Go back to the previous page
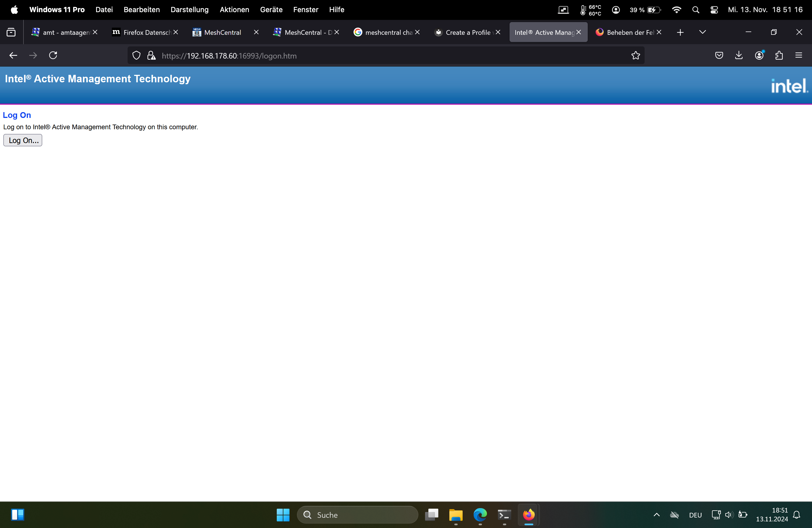812x528 pixels. pos(13,55)
